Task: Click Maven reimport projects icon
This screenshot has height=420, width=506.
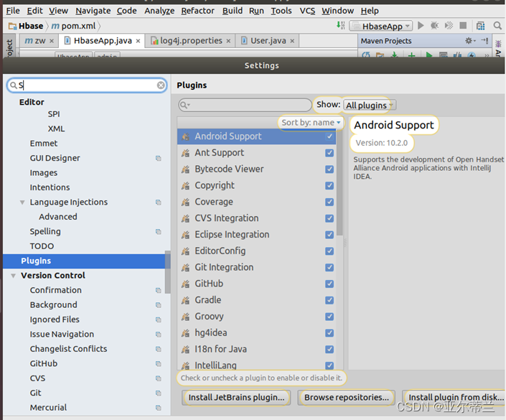Action: 365,55
